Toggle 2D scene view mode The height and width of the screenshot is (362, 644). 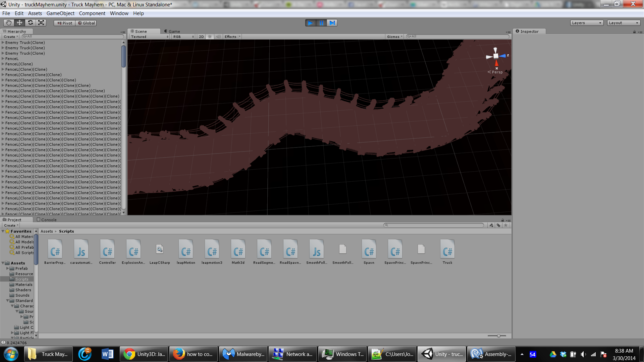[201, 37]
